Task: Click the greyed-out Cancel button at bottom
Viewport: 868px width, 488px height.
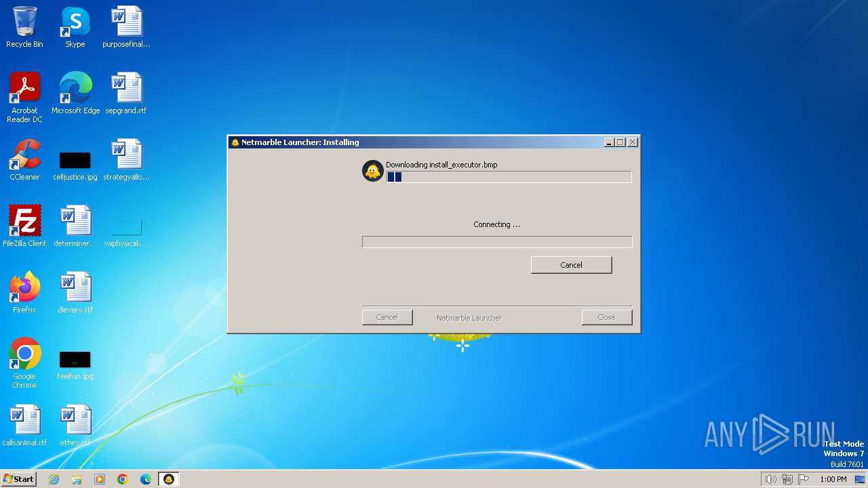Action: [x=387, y=317]
